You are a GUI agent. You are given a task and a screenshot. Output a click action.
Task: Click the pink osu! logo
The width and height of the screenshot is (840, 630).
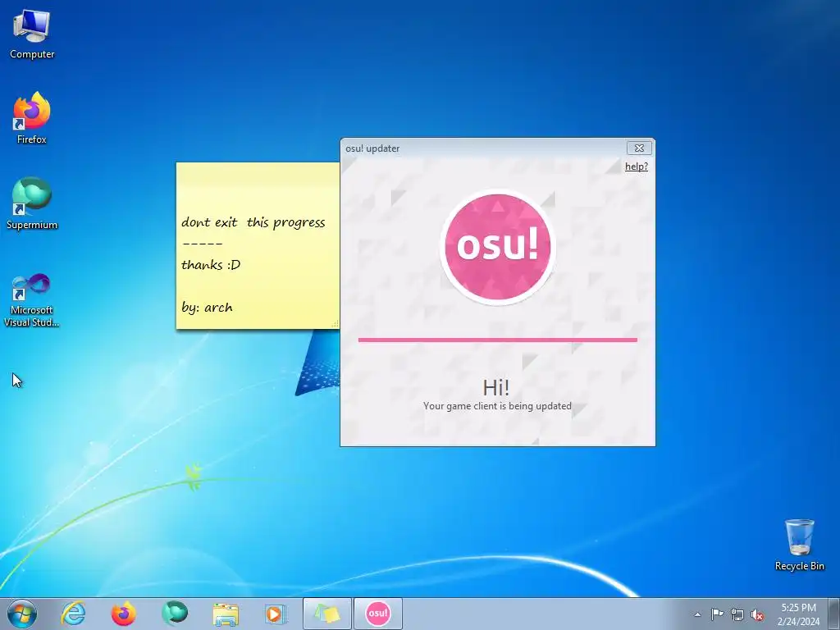(498, 247)
